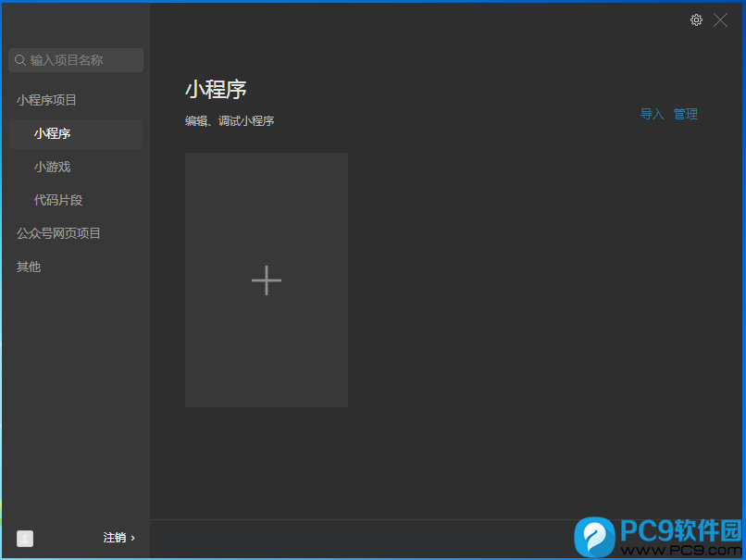Switch to 小游戏 projects

[53, 167]
